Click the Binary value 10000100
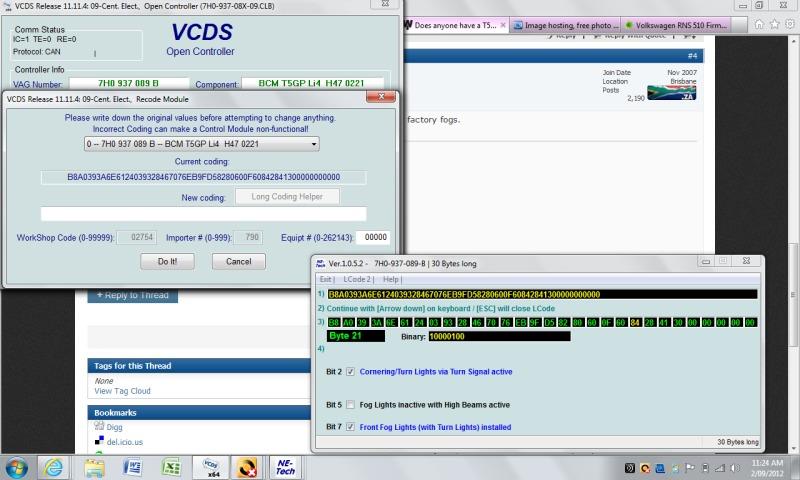This screenshot has width=800, height=480. [x=499, y=336]
